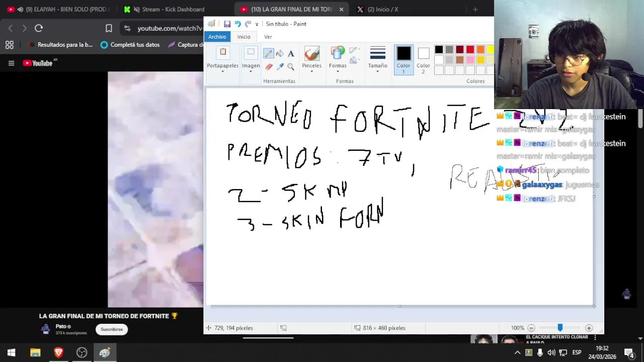
Task: Click the browser forward arrow
Action: point(24,28)
